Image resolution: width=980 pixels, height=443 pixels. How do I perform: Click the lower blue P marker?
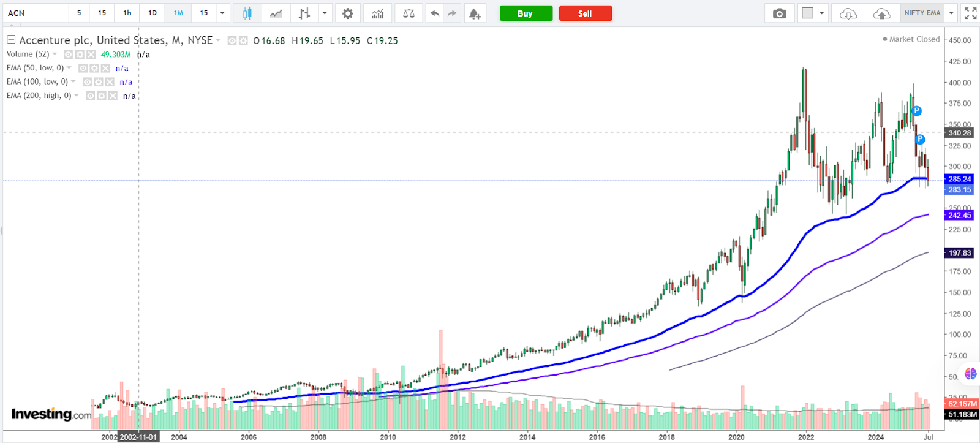coord(920,140)
